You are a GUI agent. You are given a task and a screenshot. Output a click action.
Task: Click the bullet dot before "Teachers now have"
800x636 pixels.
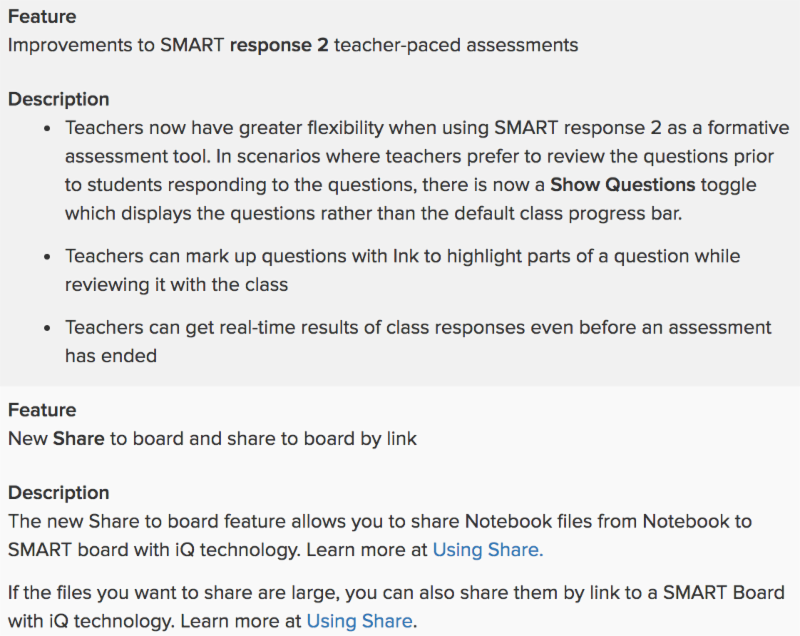pos(48,129)
